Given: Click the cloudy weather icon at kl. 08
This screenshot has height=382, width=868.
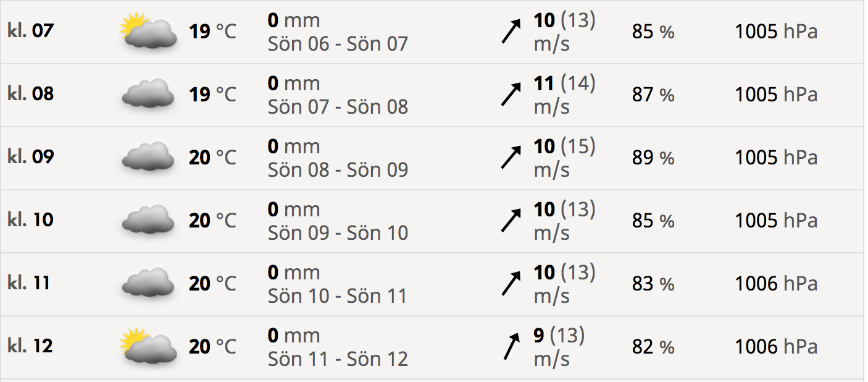Looking at the screenshot, I should (x=148, y=94).
